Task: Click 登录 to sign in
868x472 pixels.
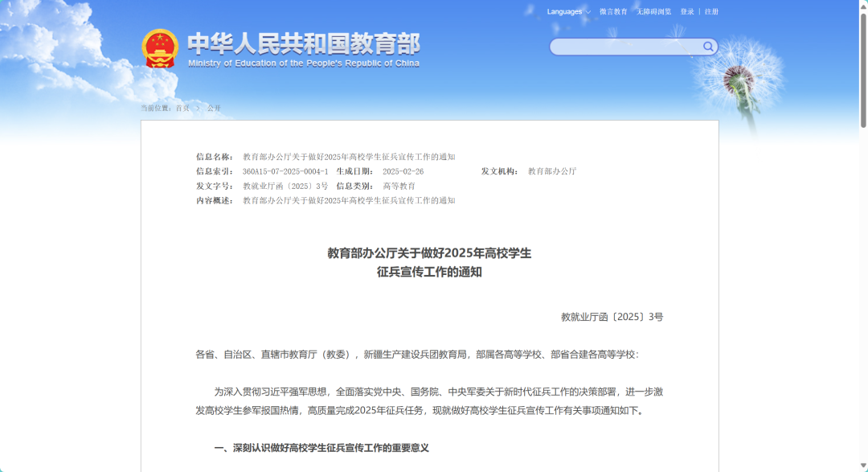Action: (687, 12)
